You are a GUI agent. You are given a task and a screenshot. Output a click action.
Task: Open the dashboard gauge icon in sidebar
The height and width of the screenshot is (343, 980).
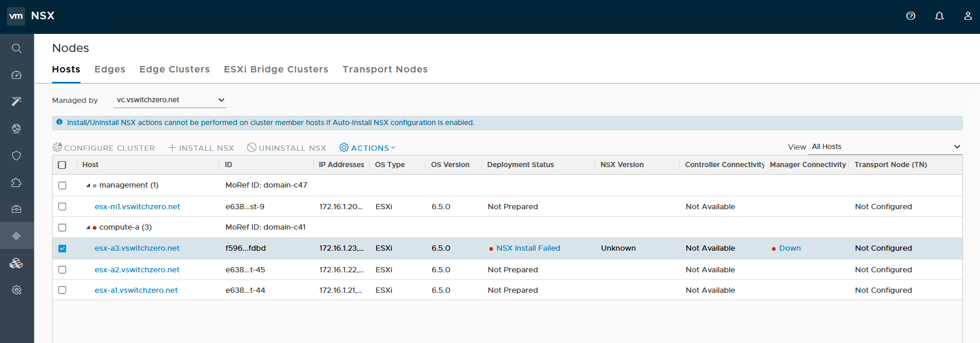(16, 75)
